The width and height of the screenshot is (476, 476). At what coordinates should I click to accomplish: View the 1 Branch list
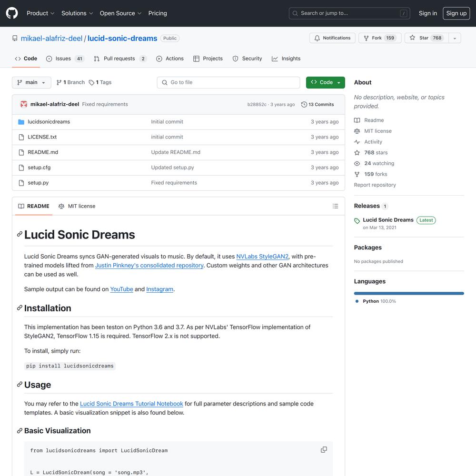(71, 82)
